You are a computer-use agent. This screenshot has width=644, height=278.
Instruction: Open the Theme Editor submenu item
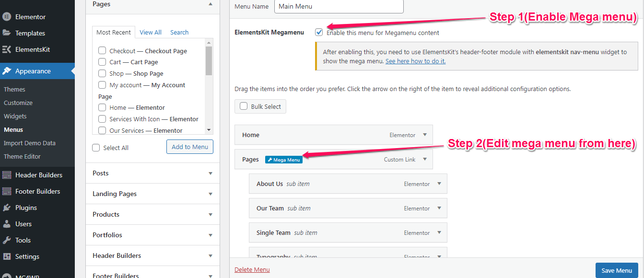(x=22, y=156)
